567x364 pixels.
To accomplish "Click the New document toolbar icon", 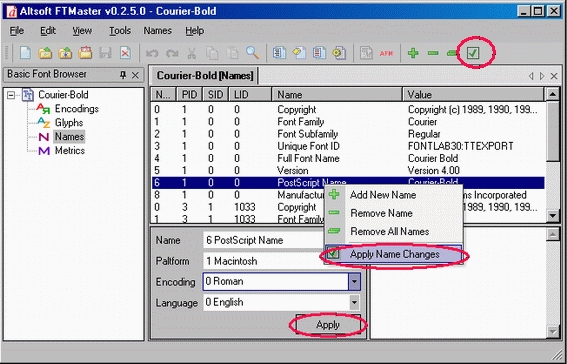I will point(25,53).
